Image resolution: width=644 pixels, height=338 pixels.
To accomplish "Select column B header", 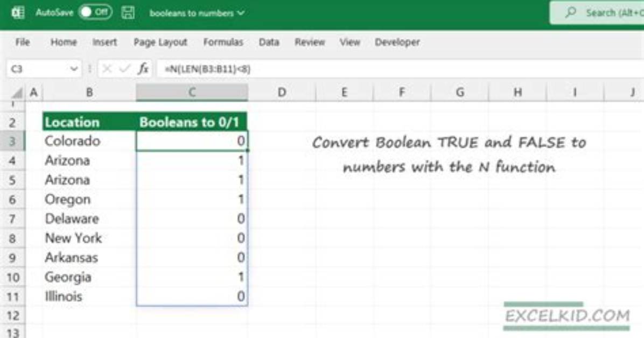I will click(89, 93).
